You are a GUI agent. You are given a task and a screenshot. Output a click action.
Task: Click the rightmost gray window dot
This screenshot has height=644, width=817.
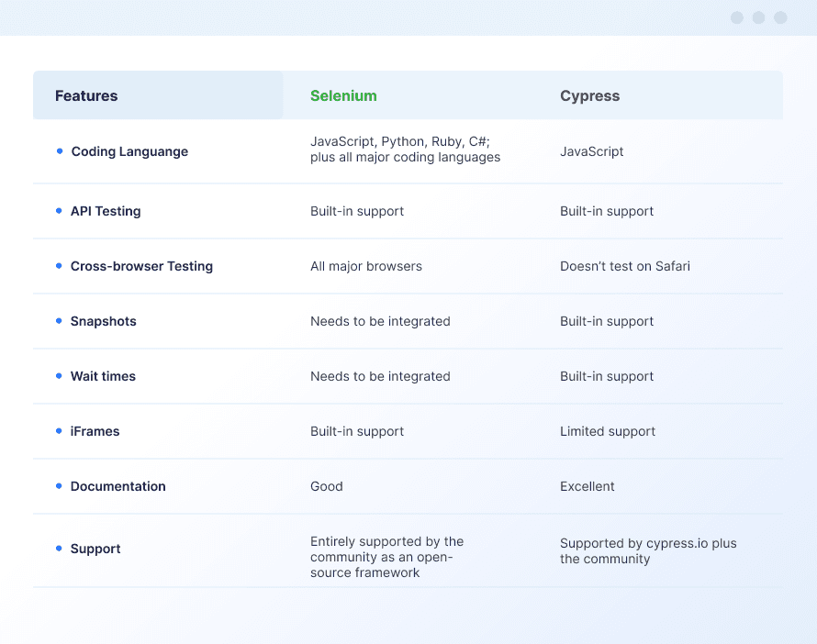click(x=780, y=17)
